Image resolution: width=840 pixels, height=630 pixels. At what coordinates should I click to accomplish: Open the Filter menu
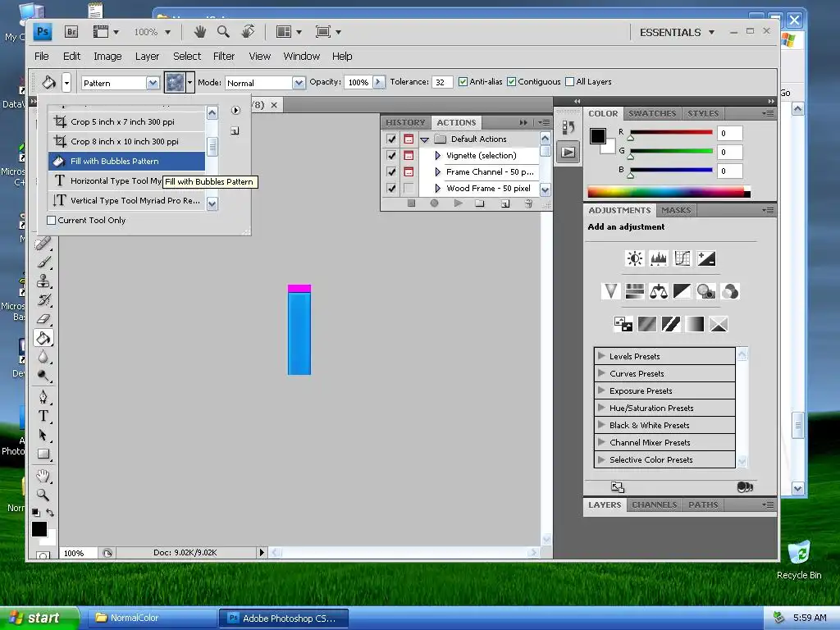tap(223, 57)
